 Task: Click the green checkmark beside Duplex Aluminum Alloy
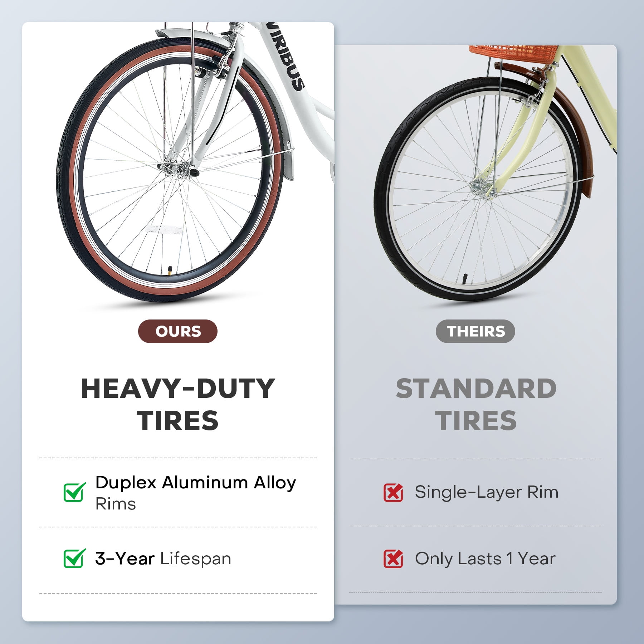(74, 492)
